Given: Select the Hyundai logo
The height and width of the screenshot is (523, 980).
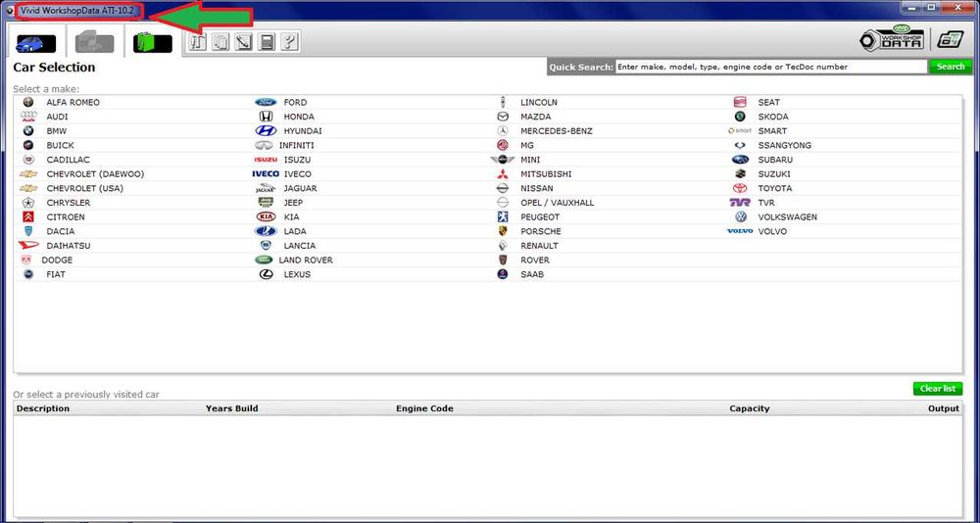Looking at the screenshot, I should click(266, 130).
